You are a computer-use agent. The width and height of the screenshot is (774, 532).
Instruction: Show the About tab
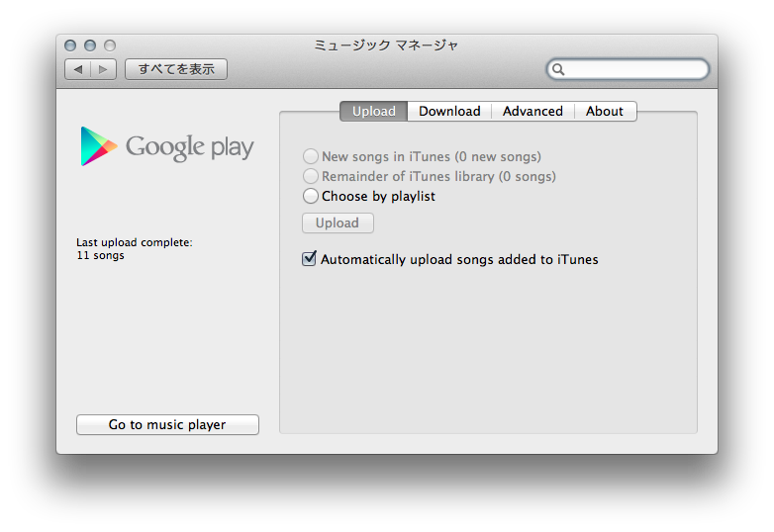605,112
